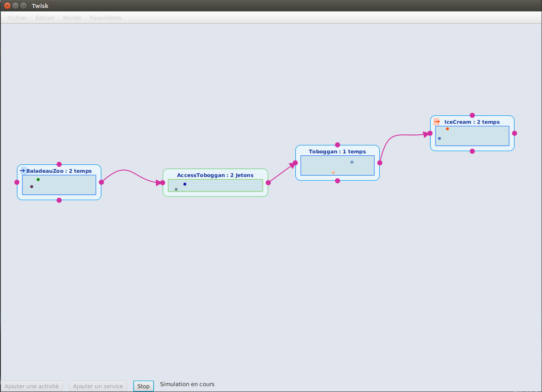542x392 pixels.
Task: Click the blue entry arrow icon on BaladeauZoo
Action: 22,171
